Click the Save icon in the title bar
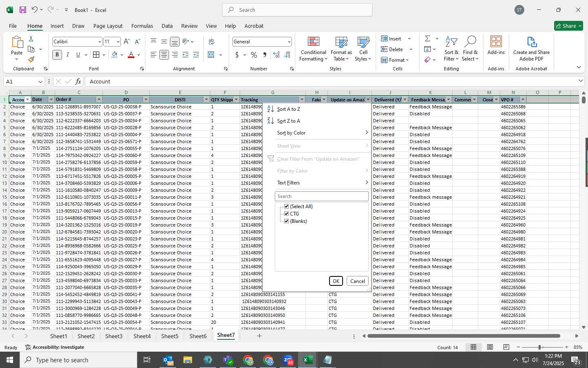 pos(23,10)
